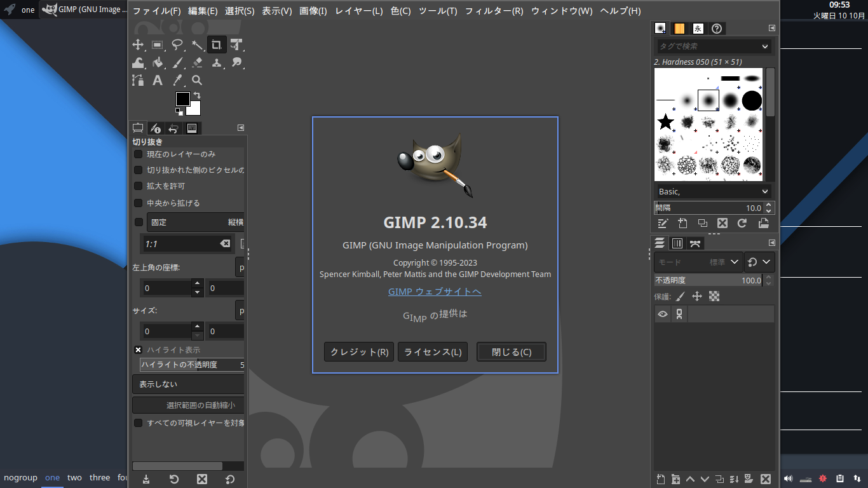The height and width of the screenshot is (488, 868).
Task: Click the 選択範囲の自動縮小 button
Action: [x=189, y=405]
